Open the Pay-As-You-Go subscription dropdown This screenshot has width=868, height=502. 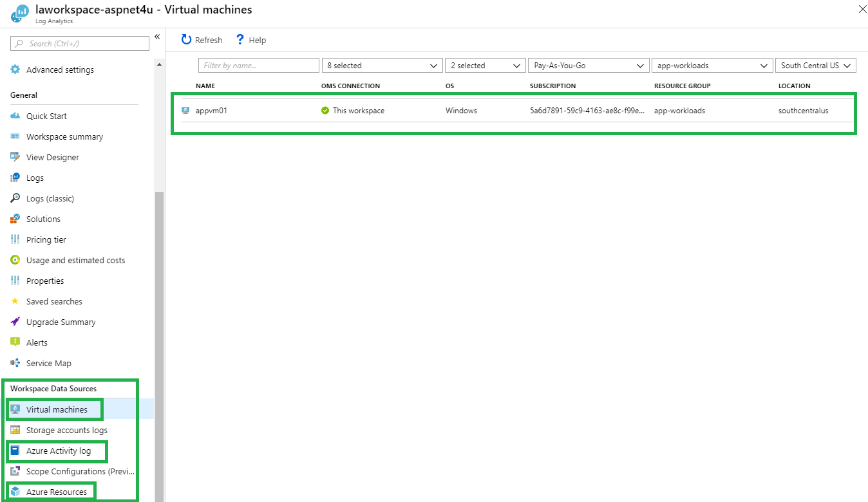pyautogui.click(x=589, y=66)
